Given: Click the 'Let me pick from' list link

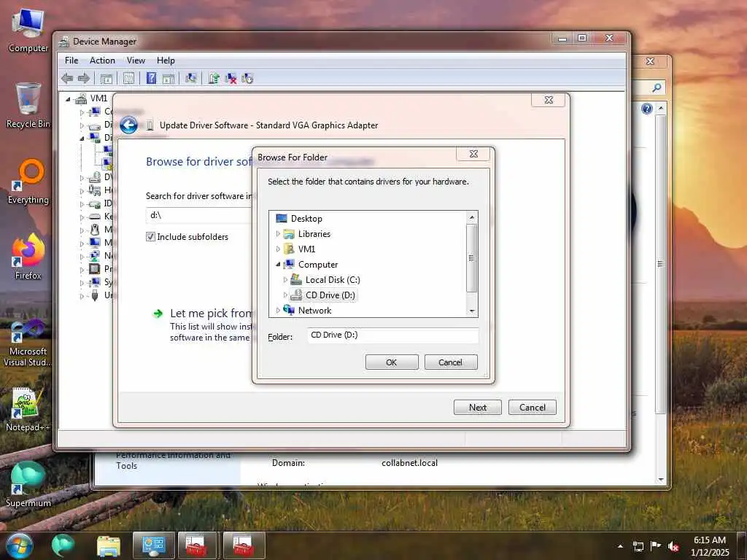Looking at the screenshot, I should click(211, 314).
